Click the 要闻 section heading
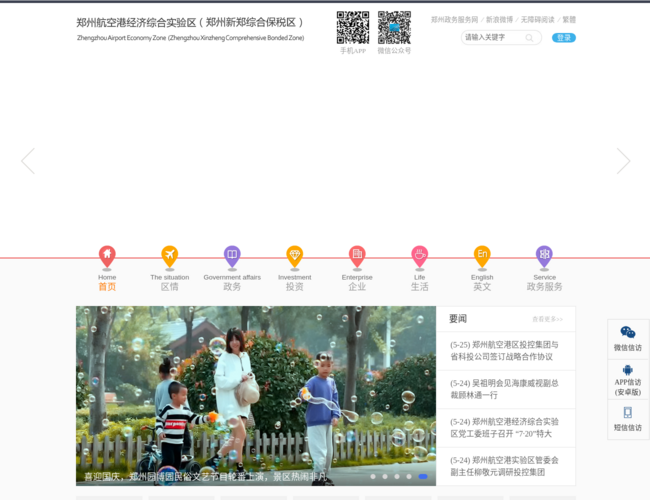Screen dimensions: 650x500 coord(458,319)
